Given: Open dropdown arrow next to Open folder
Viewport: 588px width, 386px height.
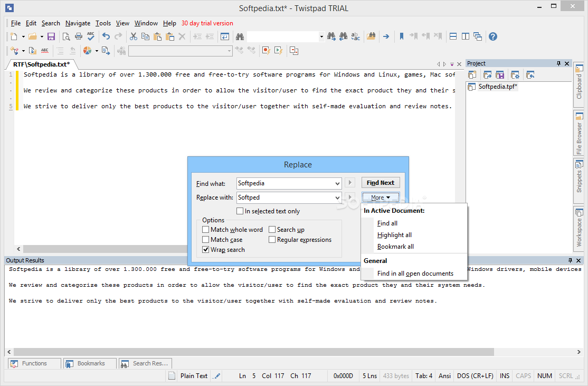Looking at the screenshot, I should (42, 37).
